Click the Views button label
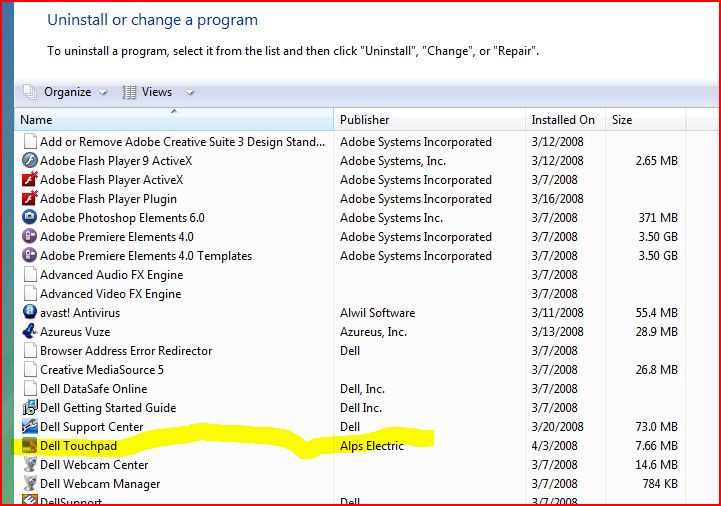Screen dimensions: 721x506 157,92
